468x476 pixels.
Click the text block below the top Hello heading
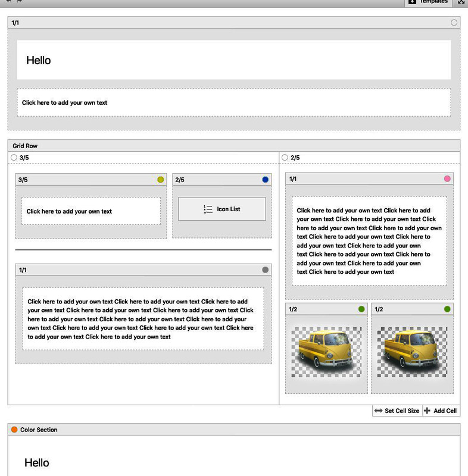(x=234, y=102)
